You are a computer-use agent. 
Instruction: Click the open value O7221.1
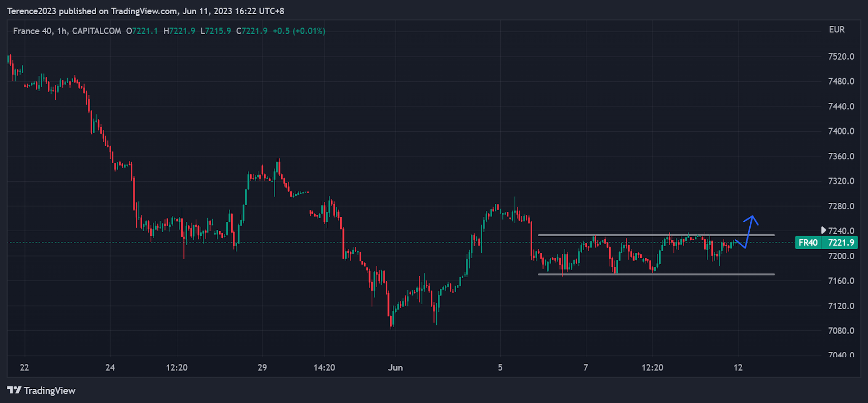pyautogui.click(x=142, y=31)
